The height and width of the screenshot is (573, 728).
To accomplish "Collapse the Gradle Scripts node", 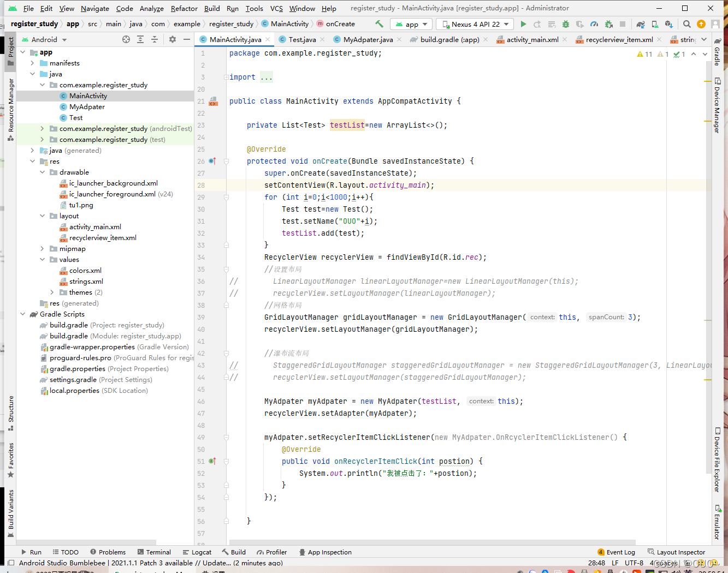I will tap(23, 314).
